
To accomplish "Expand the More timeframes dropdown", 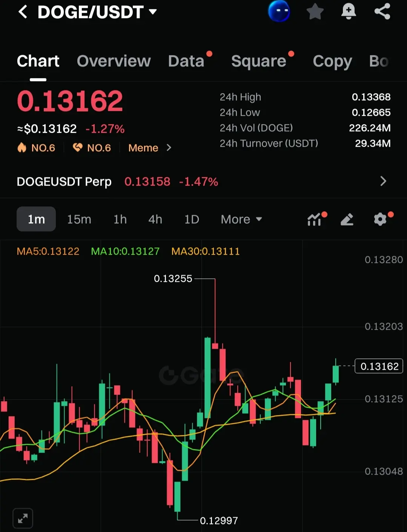I will click(241, 219).
